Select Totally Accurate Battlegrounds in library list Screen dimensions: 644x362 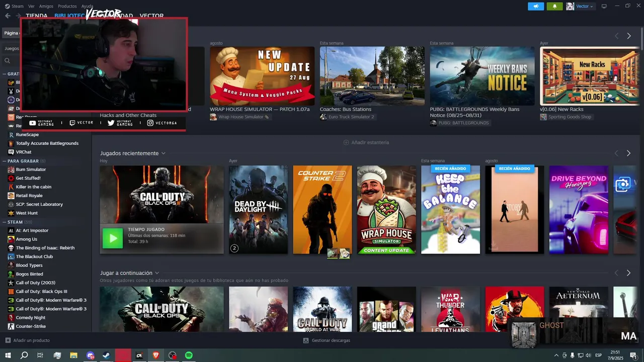(47, 143)
